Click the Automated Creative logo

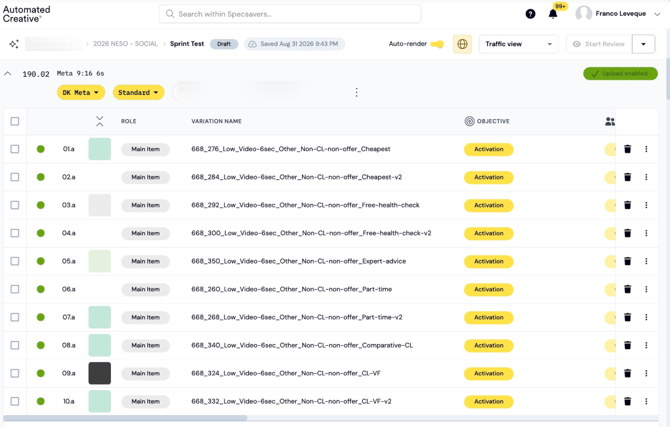click(26, 14)
